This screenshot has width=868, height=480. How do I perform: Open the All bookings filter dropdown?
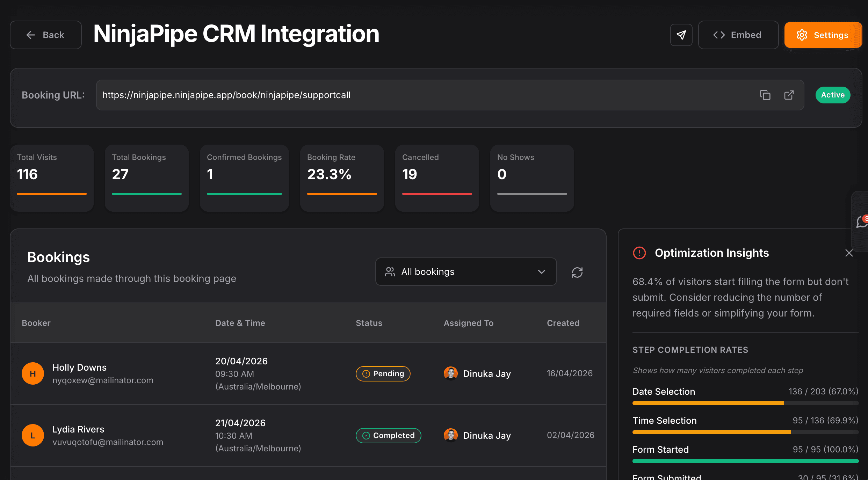click(465, 272)
